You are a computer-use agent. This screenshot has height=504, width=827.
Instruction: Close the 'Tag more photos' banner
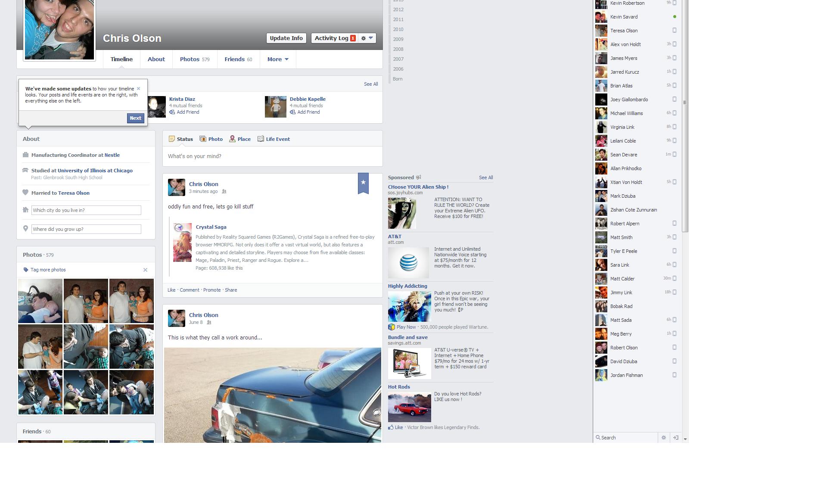145,270
